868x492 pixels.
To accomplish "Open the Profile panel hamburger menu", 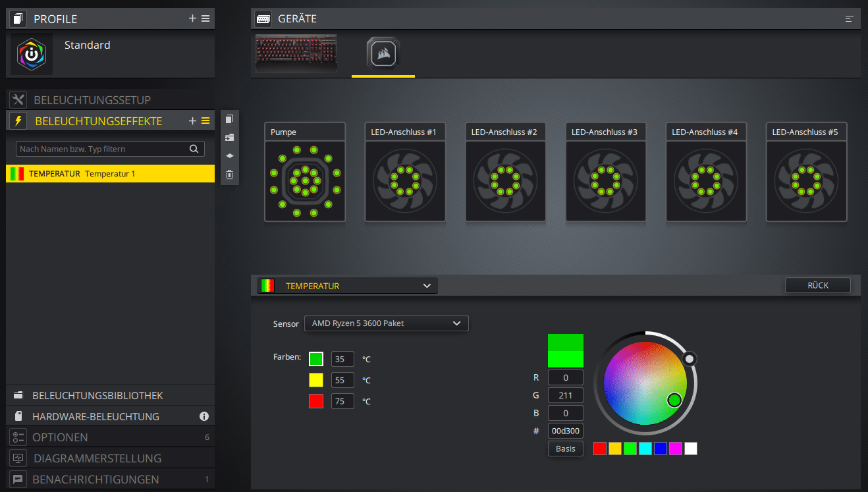I will 205,18.
